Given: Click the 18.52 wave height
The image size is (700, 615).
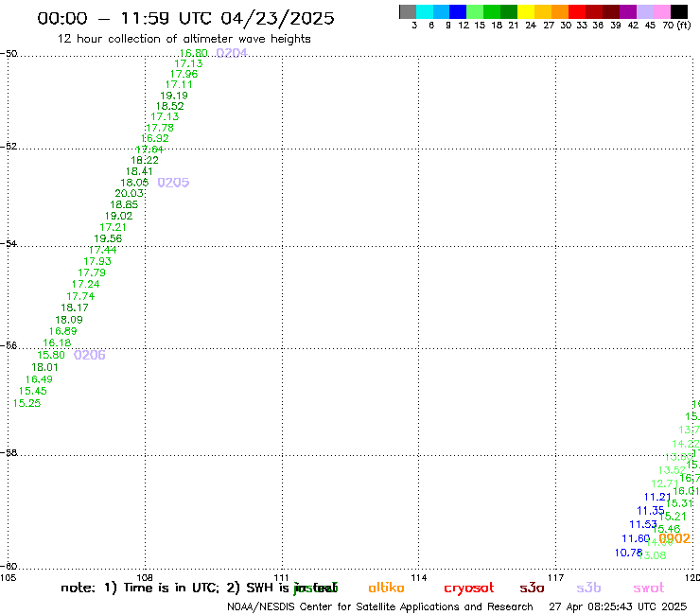Looking at the screenshot, I should [x=169, y=106].
